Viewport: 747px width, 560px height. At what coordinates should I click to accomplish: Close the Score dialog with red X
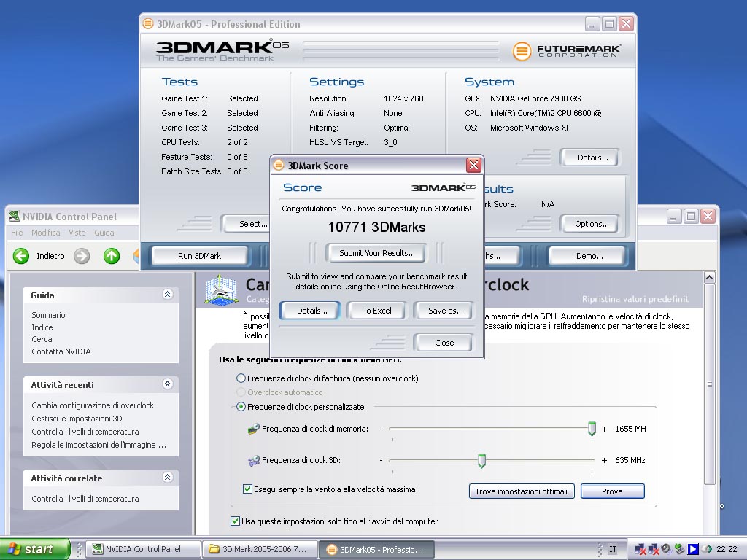(473, 166)
